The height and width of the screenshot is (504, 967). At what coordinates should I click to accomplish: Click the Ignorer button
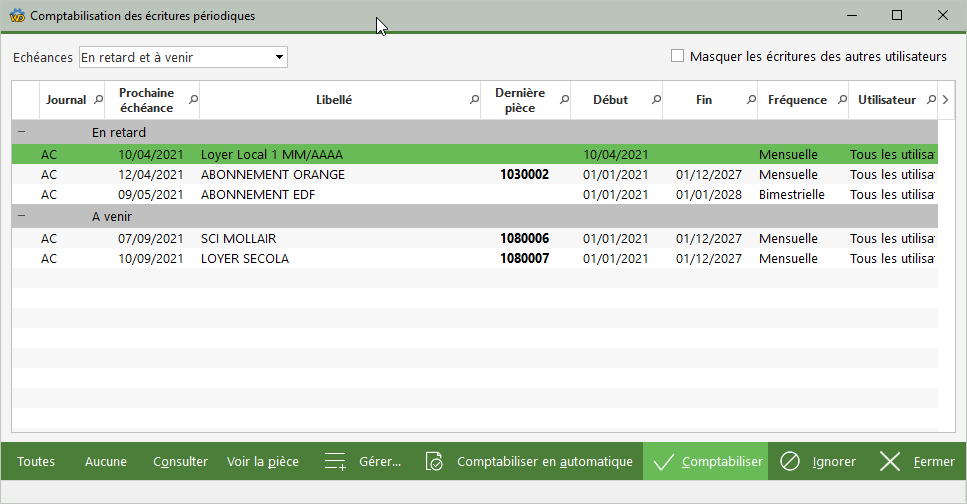tap(819, 462)
